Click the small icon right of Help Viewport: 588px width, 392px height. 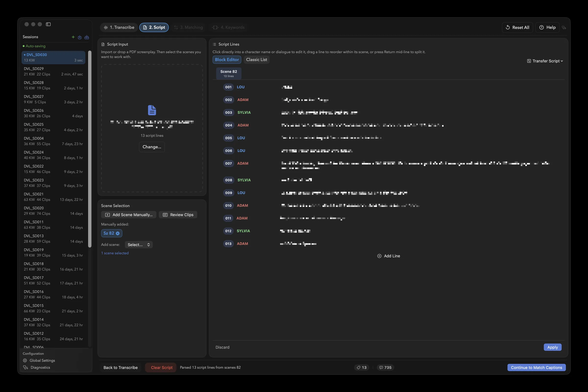pyautogui.click(x=564, y=27)
